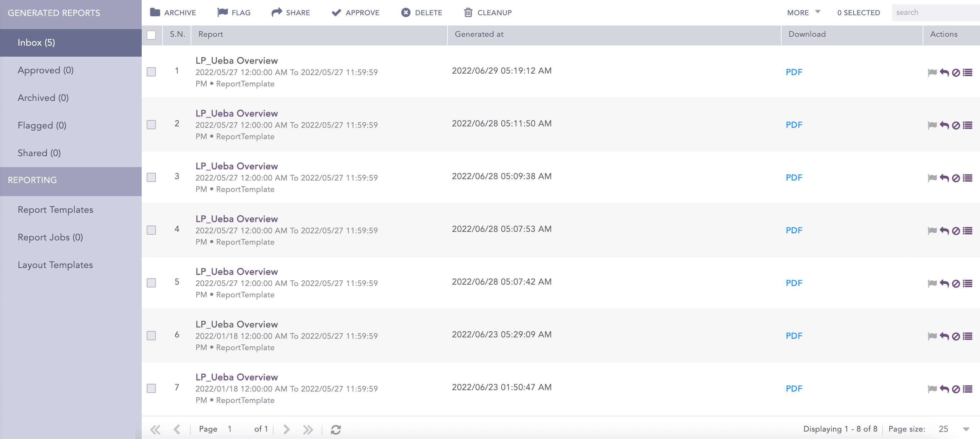Tick the checkbox for report 1
The width and height of the screenshot is (980, 439).
(151, 72)
